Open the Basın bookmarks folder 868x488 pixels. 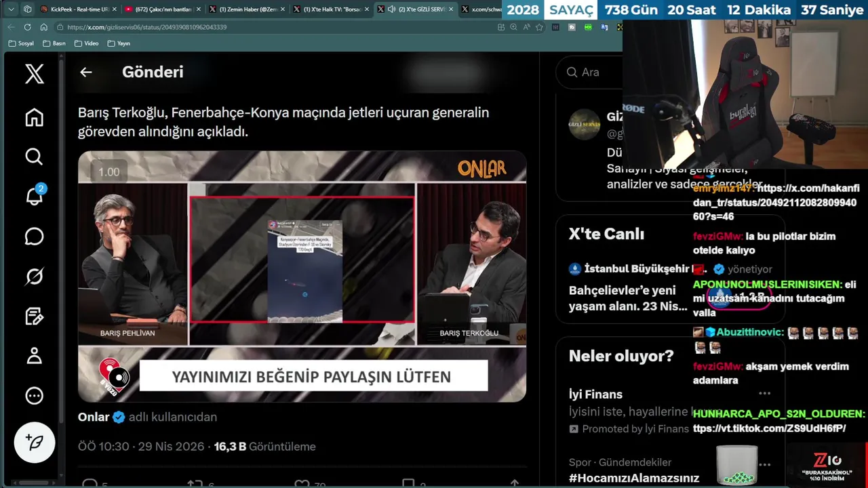click(54, 43)
